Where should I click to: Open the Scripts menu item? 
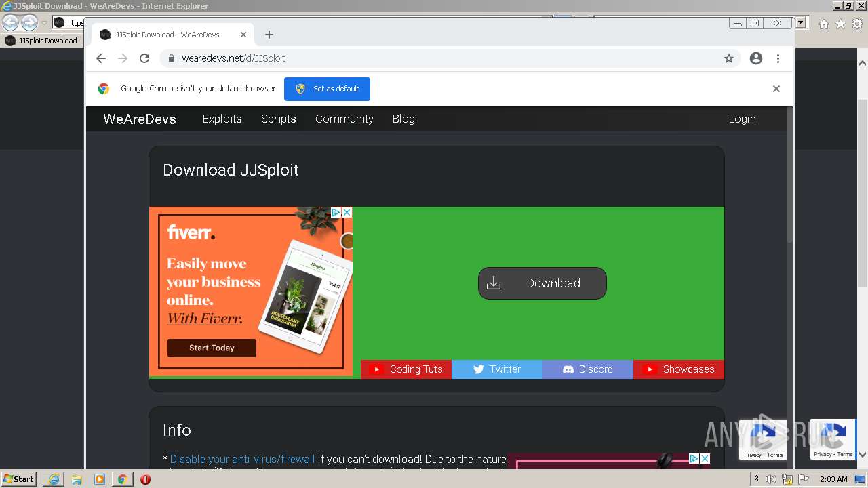279,119
